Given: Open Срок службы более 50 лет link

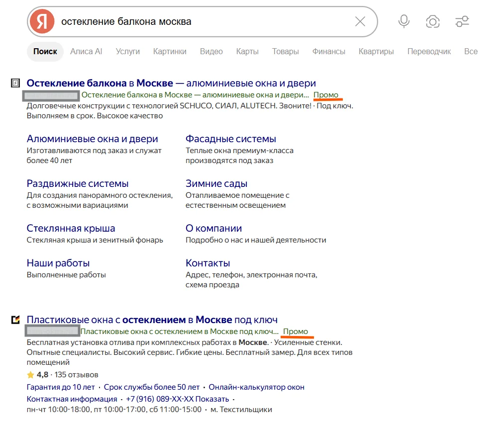Looking at the screenshot, I should (151, 387).
